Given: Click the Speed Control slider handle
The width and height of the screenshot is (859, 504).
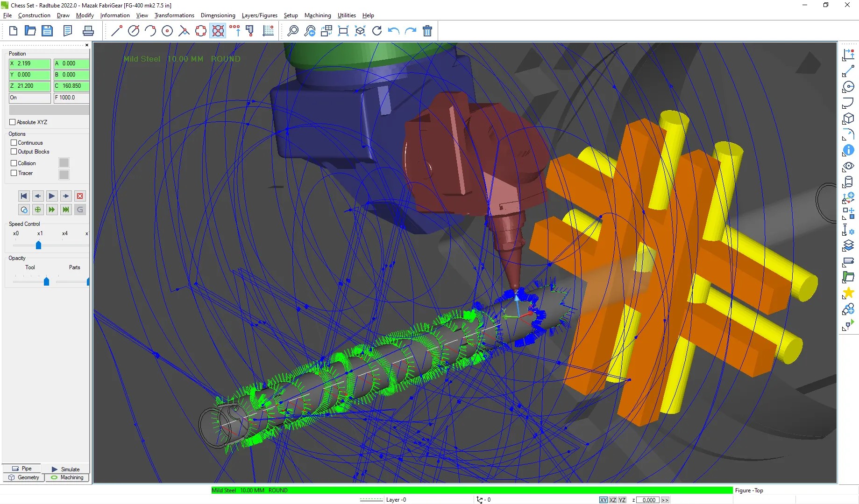Looking at the screenshot, I should (38, 245).
